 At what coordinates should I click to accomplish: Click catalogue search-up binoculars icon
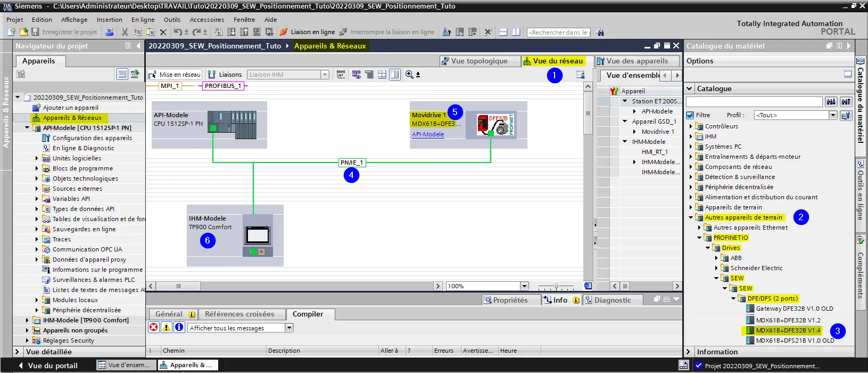pyautogui.click(x=846, y=101)
